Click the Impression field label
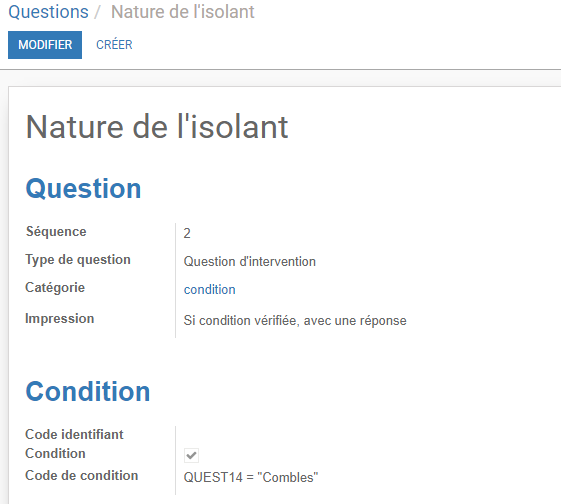 pos(59,318)
